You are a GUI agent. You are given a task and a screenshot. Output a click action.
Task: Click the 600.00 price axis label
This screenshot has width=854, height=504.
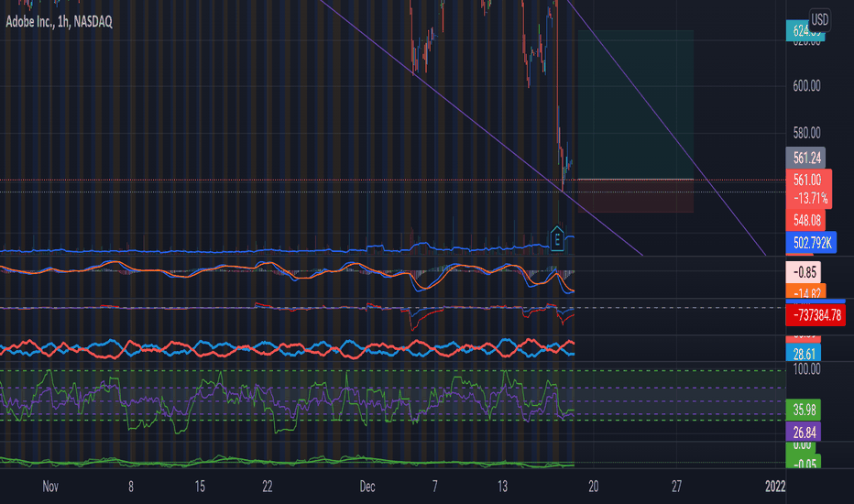coord(806,86)
